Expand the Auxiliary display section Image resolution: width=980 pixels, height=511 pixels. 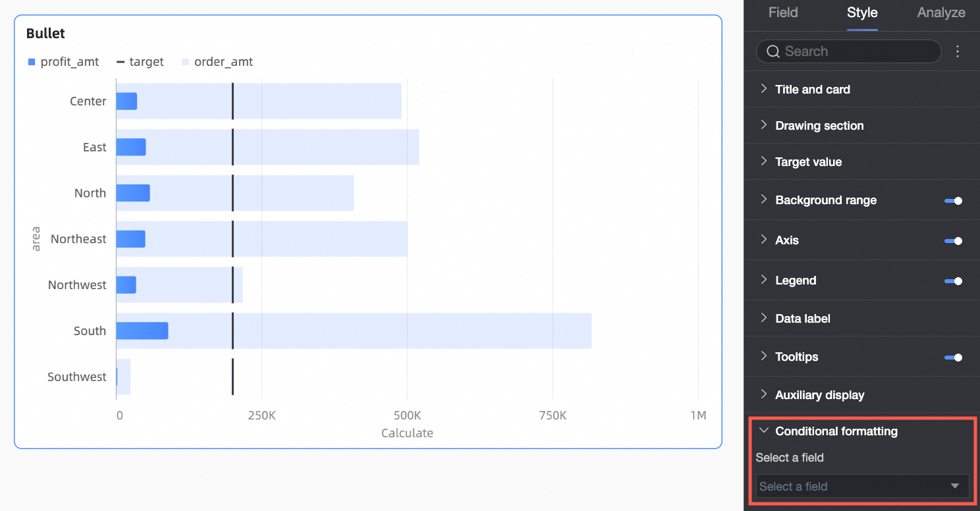pos(764,394)
